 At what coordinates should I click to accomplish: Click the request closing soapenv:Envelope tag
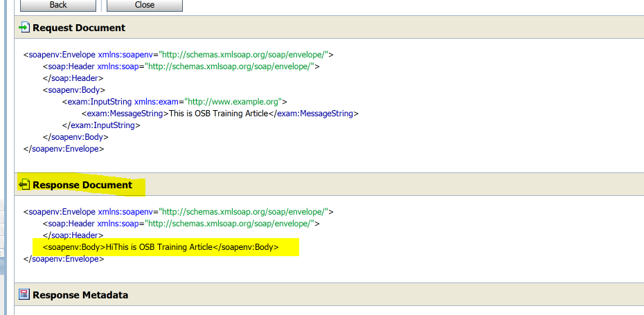click(x=64, y=149)
